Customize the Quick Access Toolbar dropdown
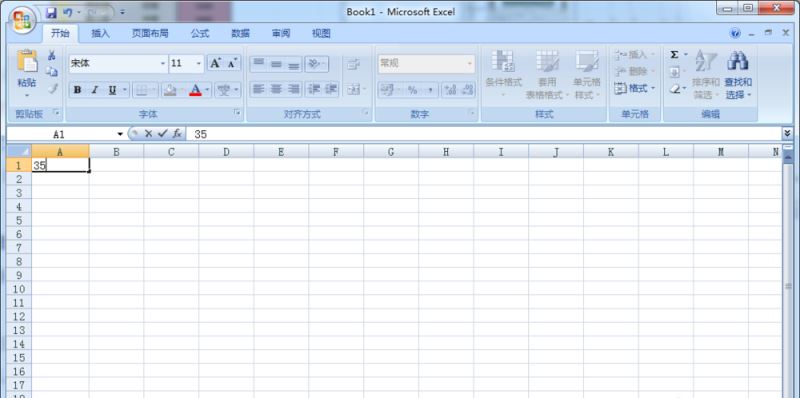Image resolution: width=800 pixels, height=398 pixels. (122, 12)
